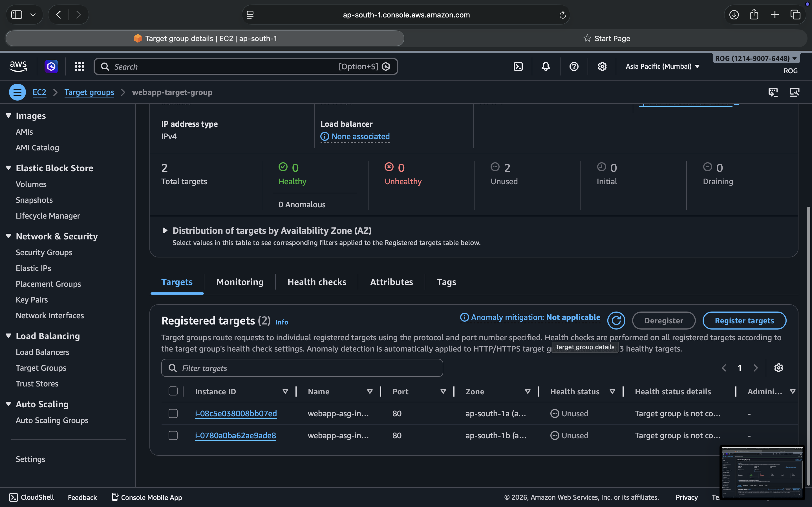The height and width of the screenshot is (507, 812).
Task: Click the support question mark icon
Action: (x=574, y=66)
